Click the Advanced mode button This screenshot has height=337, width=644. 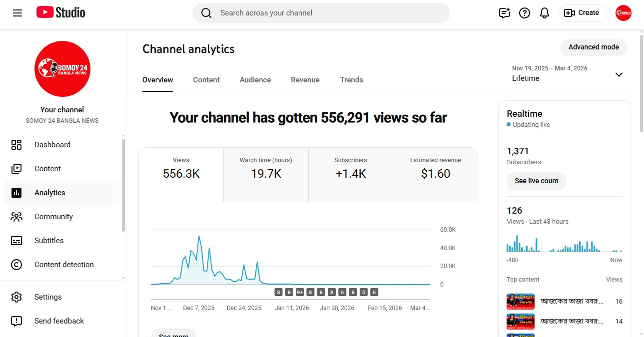coord(594,47)
